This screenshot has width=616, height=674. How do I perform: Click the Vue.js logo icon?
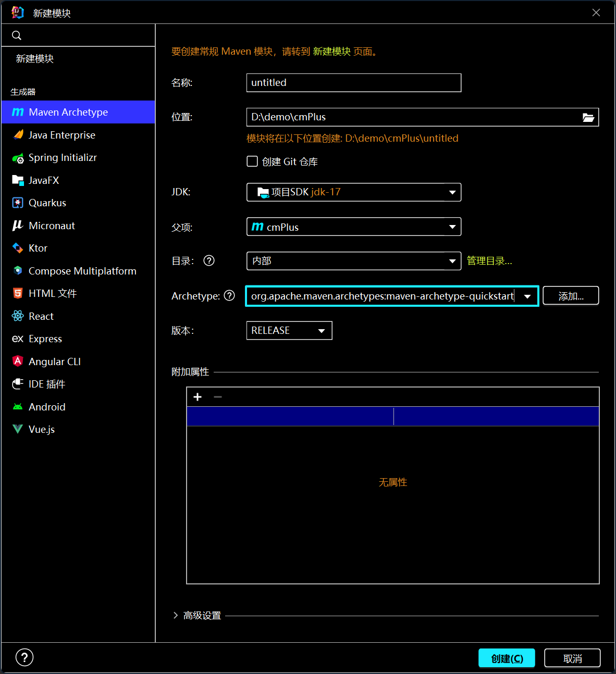coord(18,429)
